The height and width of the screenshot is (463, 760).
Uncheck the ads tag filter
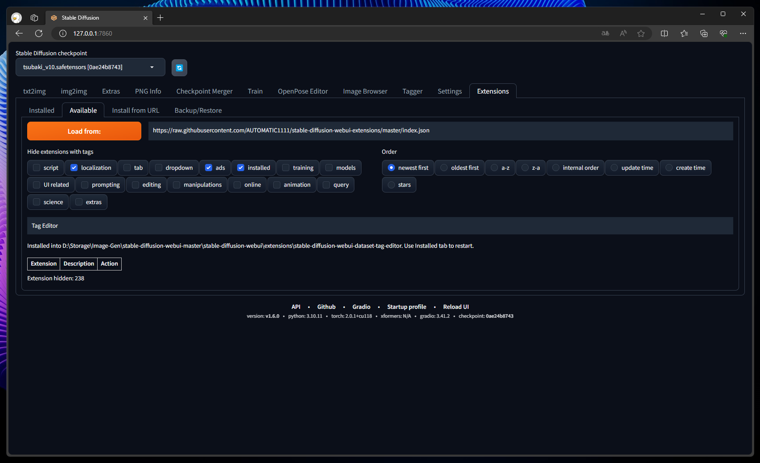208,168
